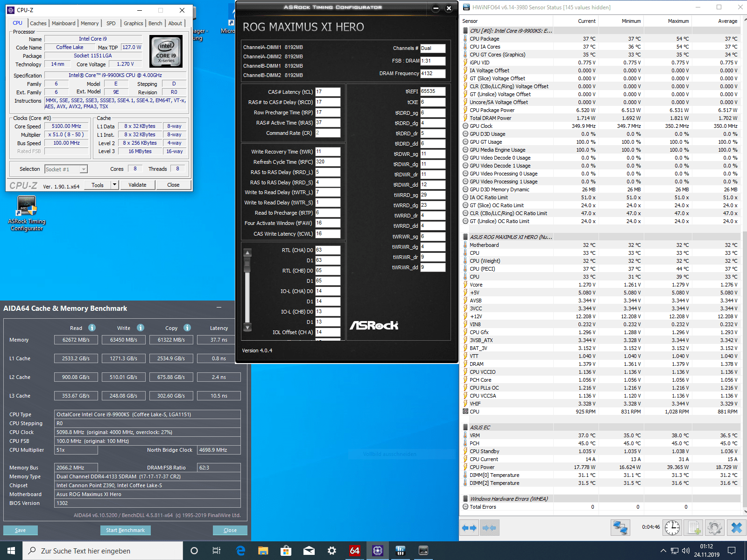Switch to AIDA64 via its taskbar icon

(x=355, y=551)
